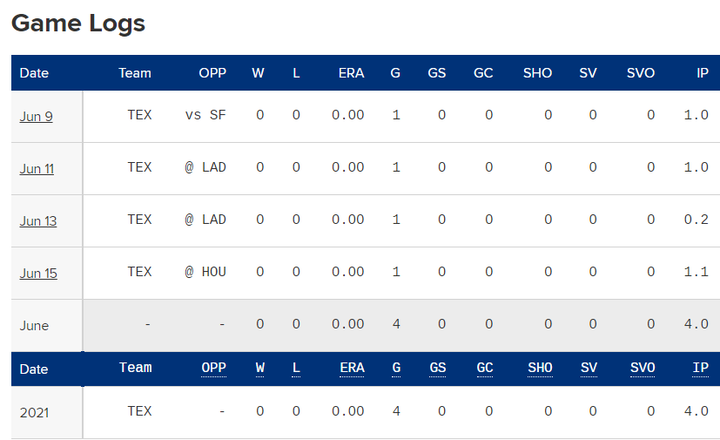Image resolution: width=720 pixels, height=440 pixels.
Task: Click the underlined W column header
Action: pyautogui.click(x=260, y=368)
